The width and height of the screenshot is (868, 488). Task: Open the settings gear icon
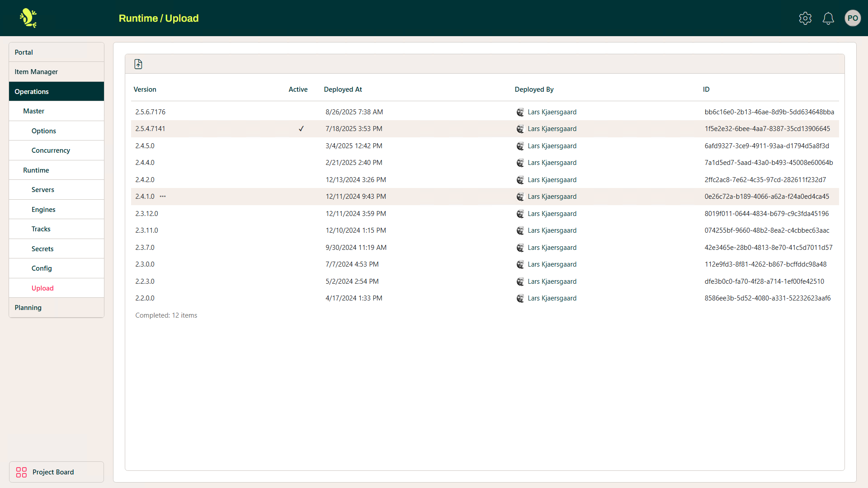coord(805,18)
